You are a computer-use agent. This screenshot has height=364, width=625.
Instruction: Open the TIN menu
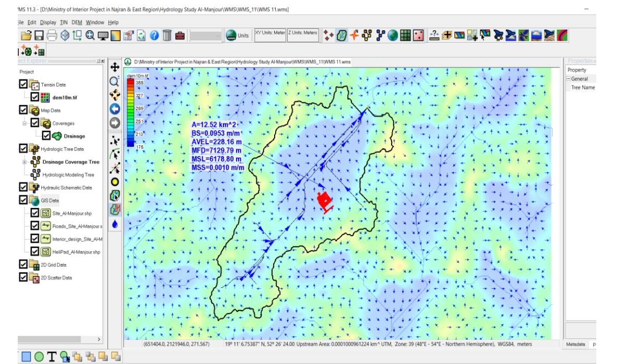[x=64, y=23]
